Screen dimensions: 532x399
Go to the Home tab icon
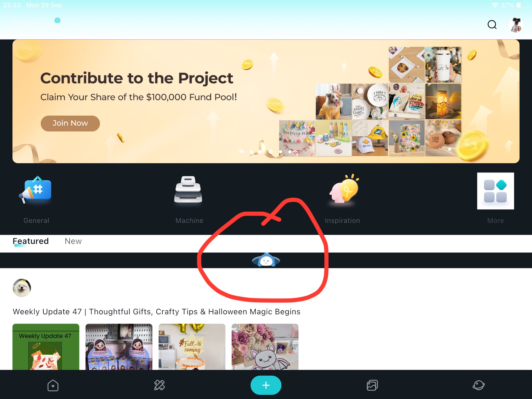tap(53, 385)
